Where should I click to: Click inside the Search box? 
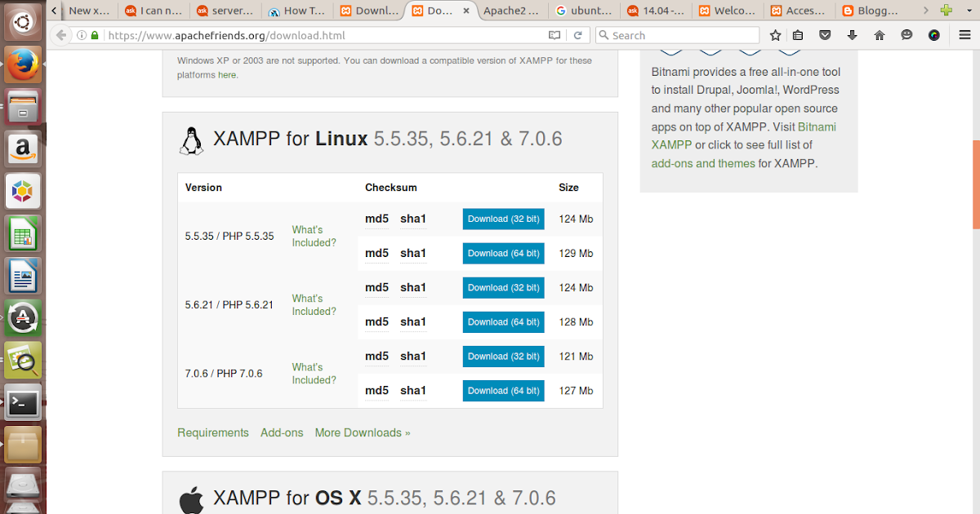coord(678,35)
